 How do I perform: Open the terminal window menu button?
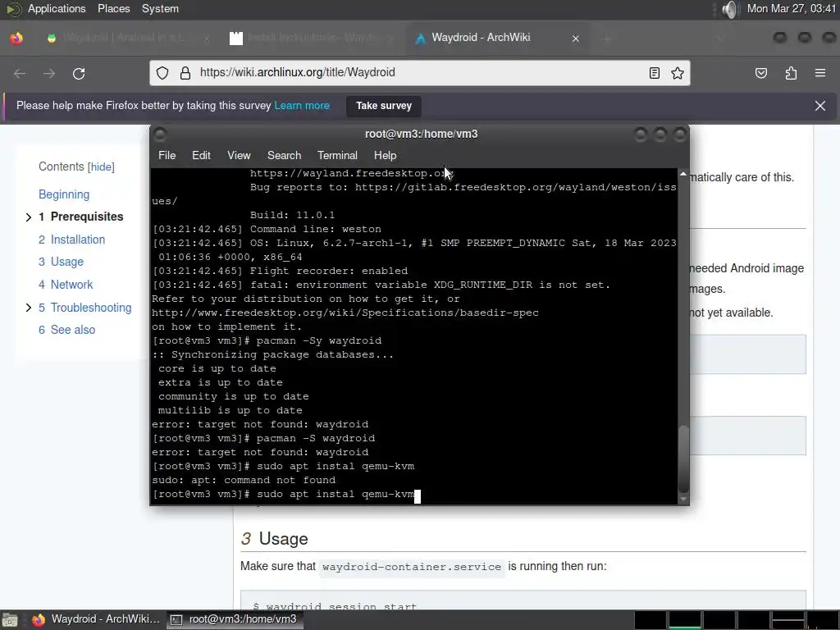[x=160, y=134]
